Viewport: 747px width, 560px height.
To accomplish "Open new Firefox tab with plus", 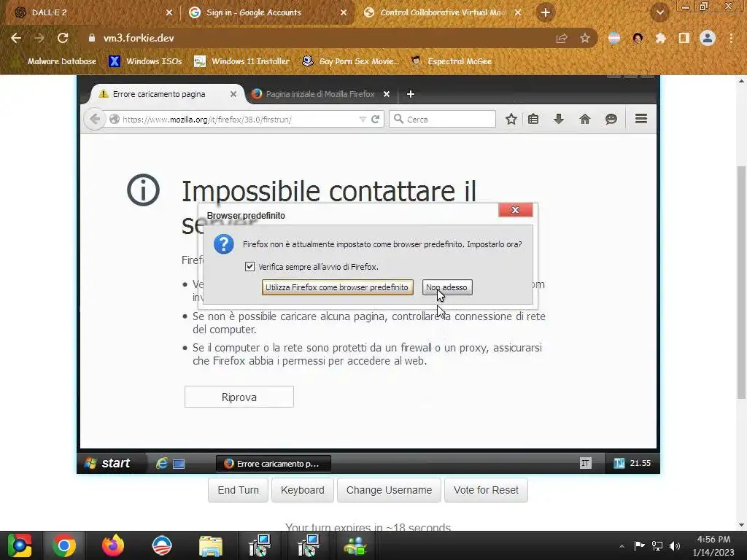I will (410, 94).
